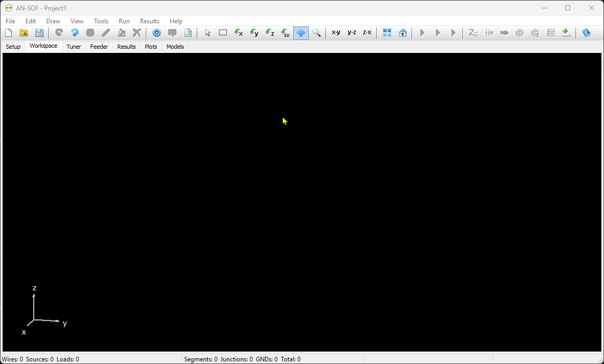Rotate around the Y axis

point(254,33)
